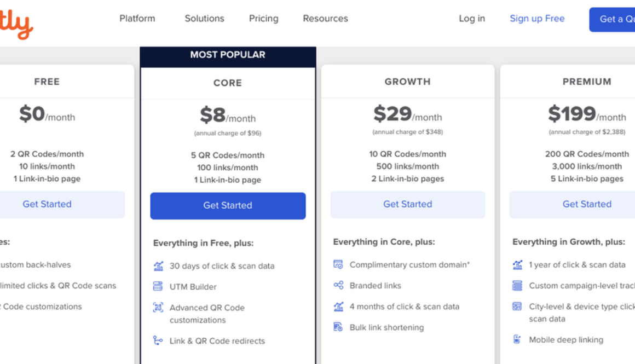Click the MOST POPULAR banner

[228, 55]
